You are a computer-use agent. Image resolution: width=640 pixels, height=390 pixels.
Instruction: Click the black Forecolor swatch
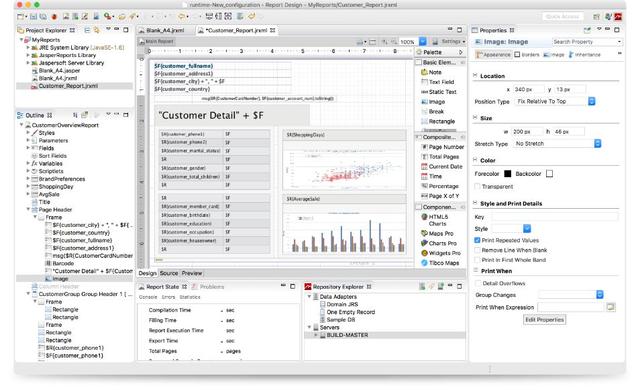507,174
